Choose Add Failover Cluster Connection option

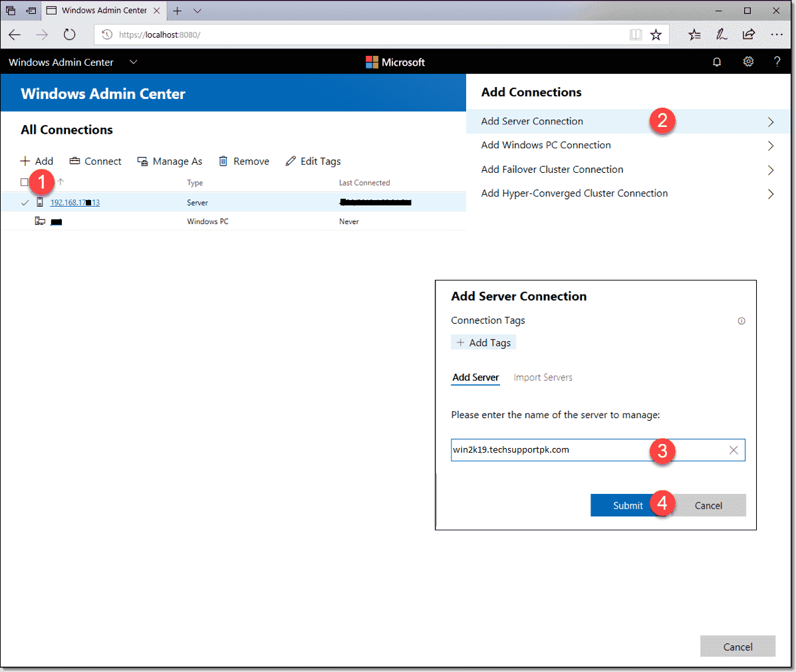[628, 169]
